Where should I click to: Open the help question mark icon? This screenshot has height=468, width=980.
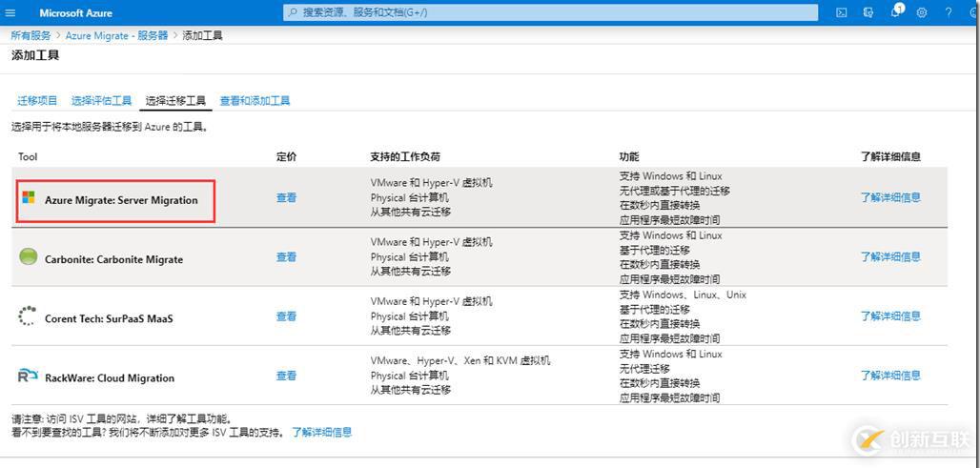[x=949, y=12]
